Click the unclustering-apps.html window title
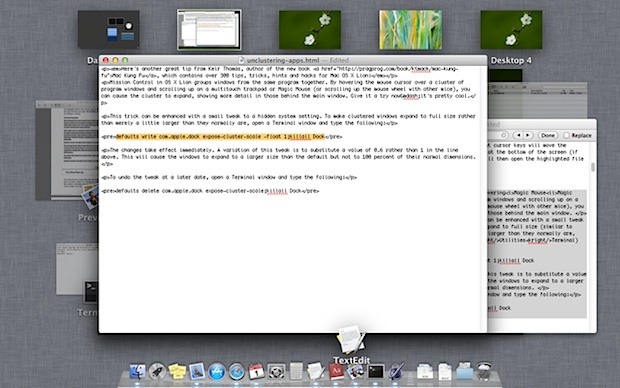 tap(283, 61)
